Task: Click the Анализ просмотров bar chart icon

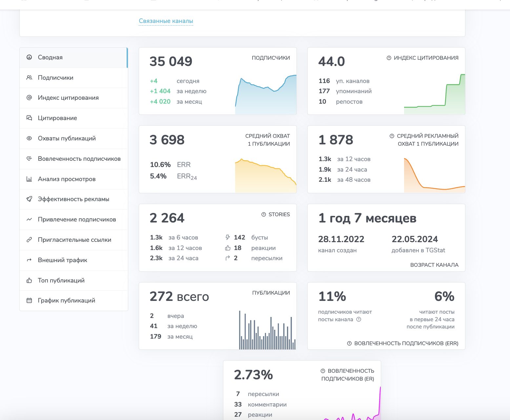Action: [29, 179]
